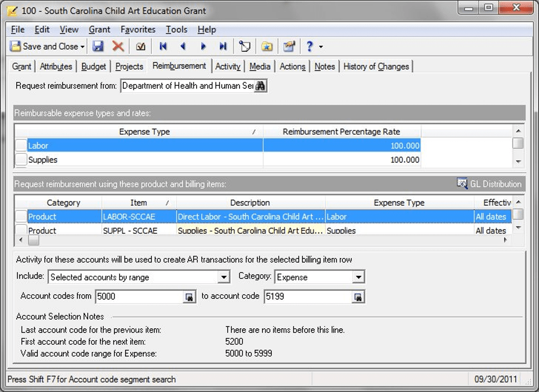The image size is (539, 392).
Task: Expand the Include accounts dropdown
Action: [223, 277]
